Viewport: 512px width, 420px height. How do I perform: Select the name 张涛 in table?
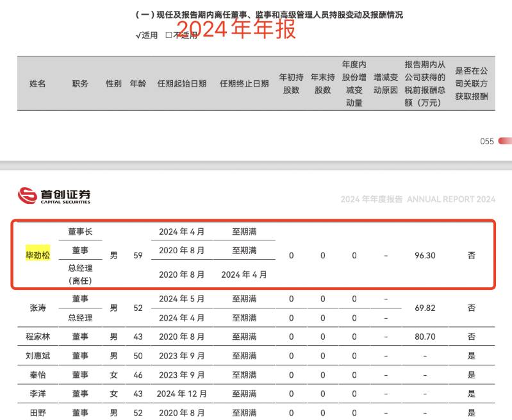37,308
